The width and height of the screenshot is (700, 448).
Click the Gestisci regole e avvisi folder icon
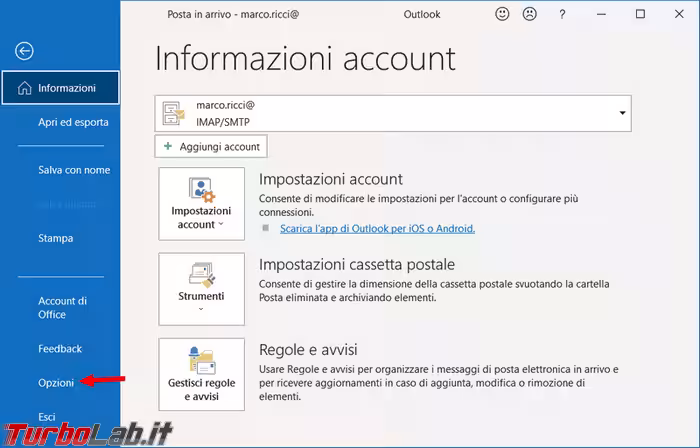[202, 360]
